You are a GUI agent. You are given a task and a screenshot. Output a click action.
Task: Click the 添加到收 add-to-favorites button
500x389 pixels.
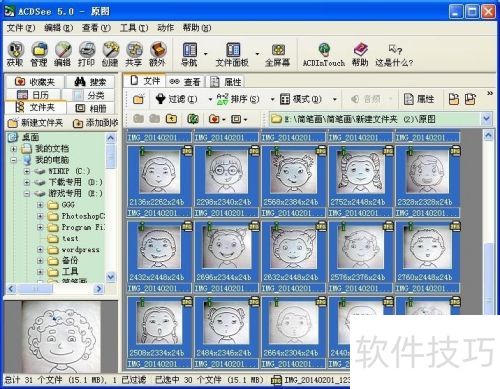[95, 123]
